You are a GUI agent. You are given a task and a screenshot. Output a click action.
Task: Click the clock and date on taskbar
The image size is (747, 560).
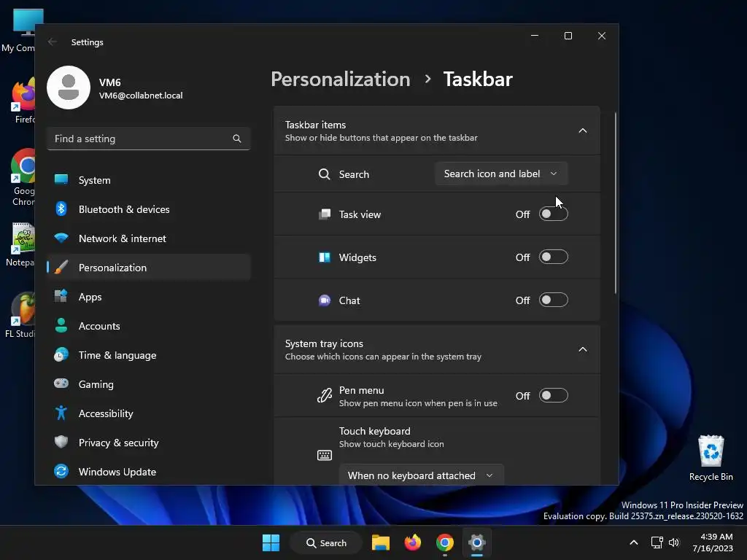point(713,542)
